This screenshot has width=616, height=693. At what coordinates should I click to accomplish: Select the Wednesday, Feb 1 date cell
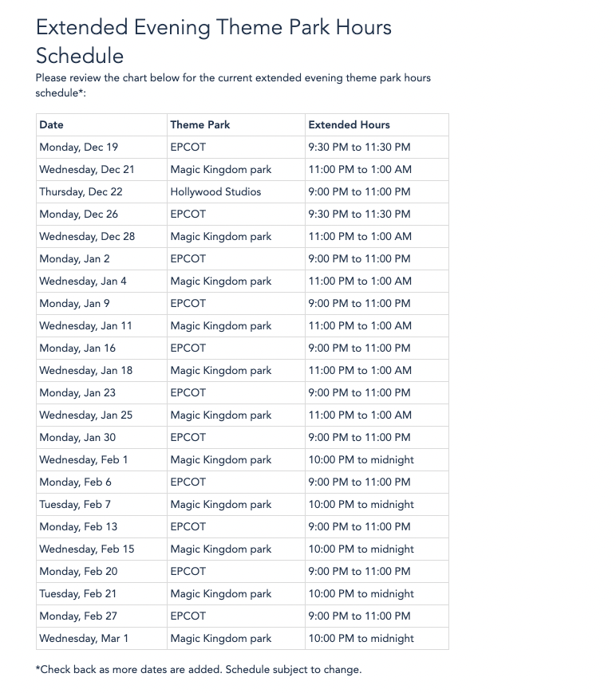point(84,460)
